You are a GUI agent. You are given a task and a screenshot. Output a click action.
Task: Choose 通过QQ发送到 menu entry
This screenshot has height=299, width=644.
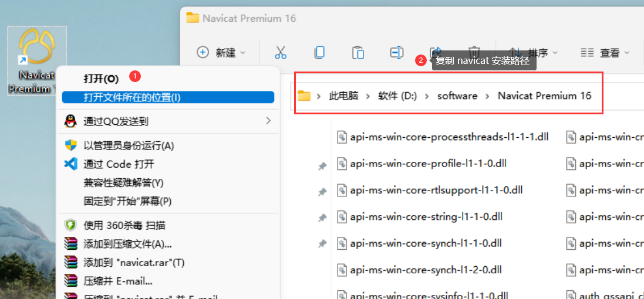tap(168, 121)
